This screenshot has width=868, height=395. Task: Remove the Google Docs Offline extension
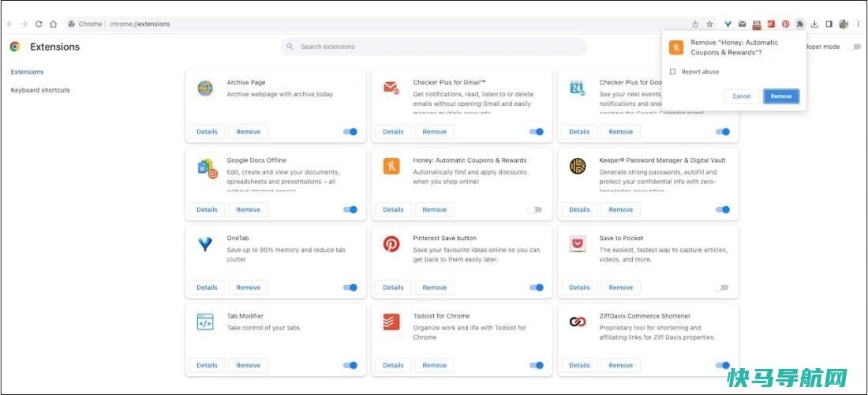pyautogui.click(x=248, y=209)
